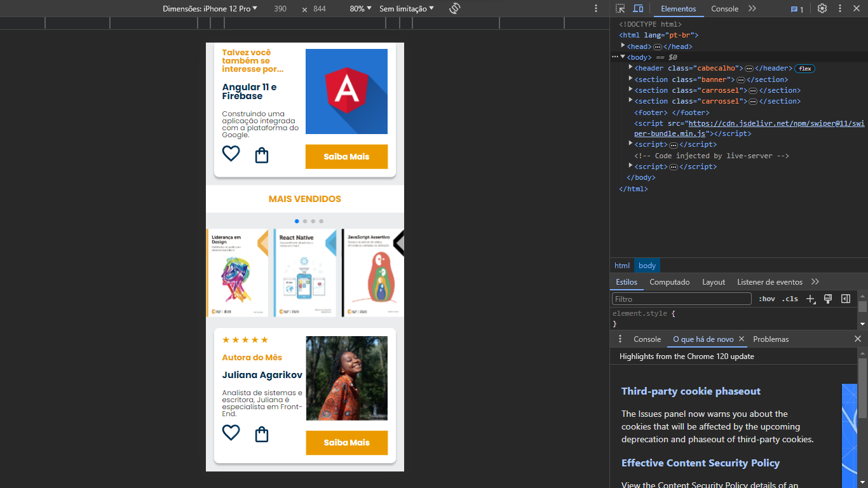
Task: Toggle .cls class editor
Action: [x=790, y=299]
